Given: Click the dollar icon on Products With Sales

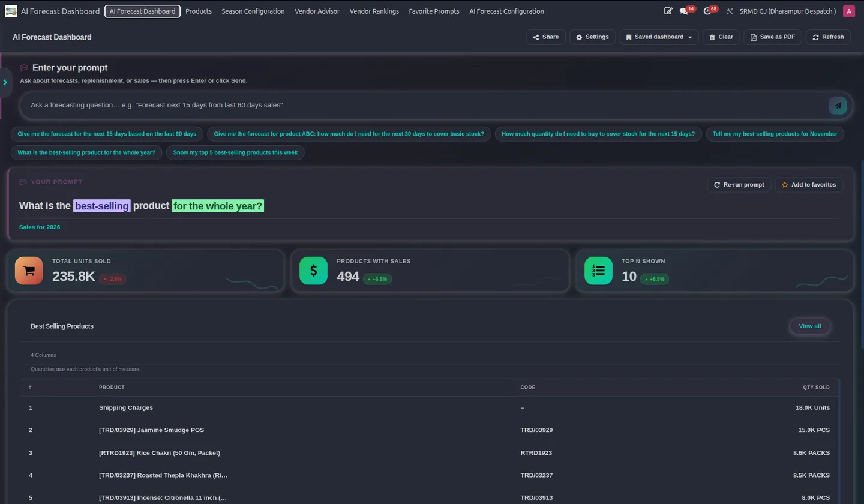Looking at the screenshot, I should coord(313,271).
